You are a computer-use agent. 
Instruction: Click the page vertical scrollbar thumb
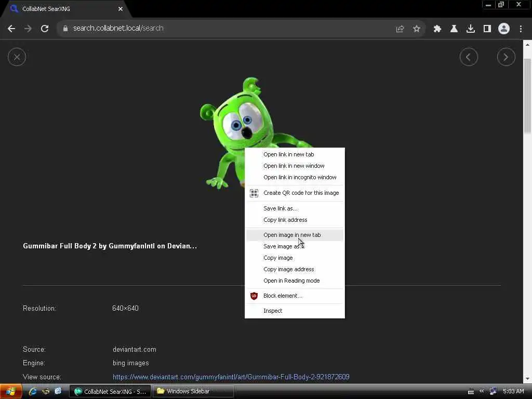pyautogui.click(x=527, y=97)
